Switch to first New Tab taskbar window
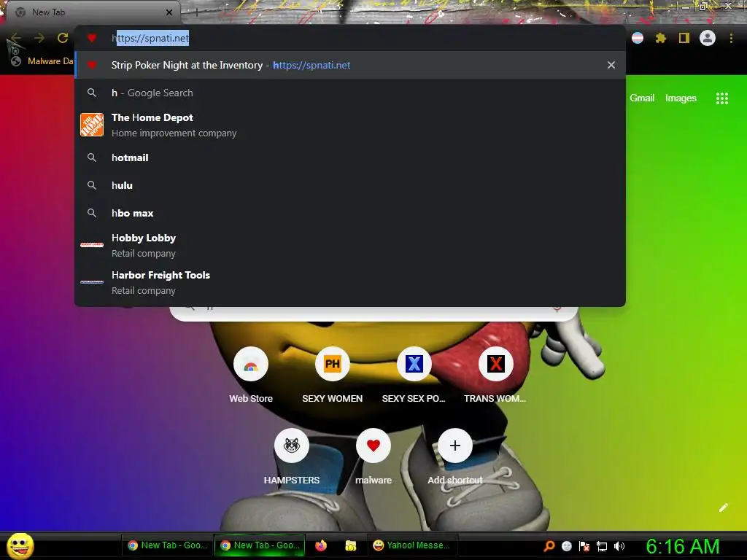 tap(169, 545)
